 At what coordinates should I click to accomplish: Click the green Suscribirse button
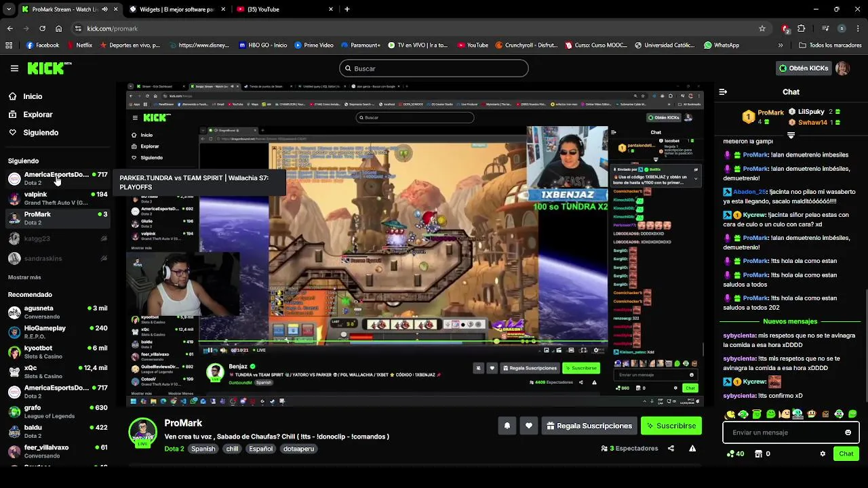click(x=671, y=426)
